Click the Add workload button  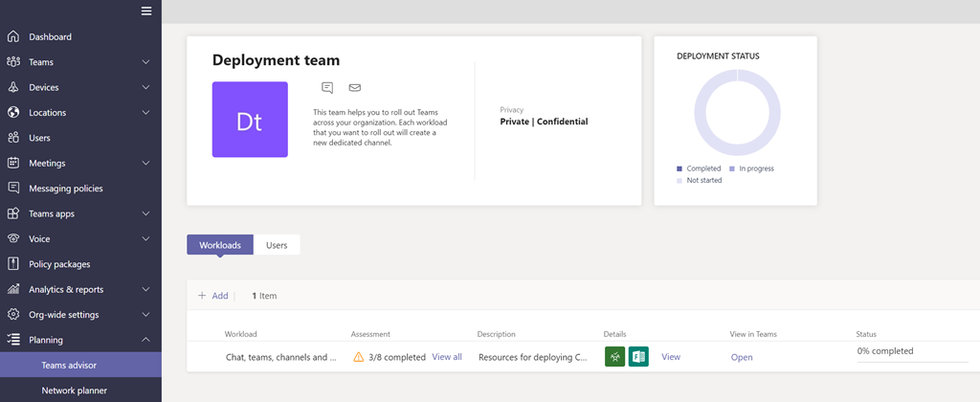213,296
